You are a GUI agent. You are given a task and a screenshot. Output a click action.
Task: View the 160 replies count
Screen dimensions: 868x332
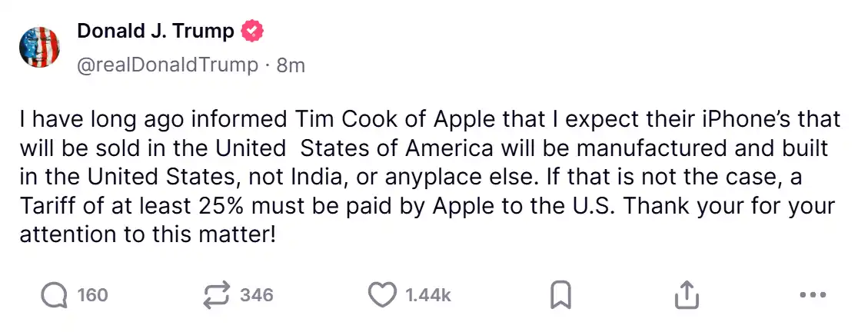(92, 294)
